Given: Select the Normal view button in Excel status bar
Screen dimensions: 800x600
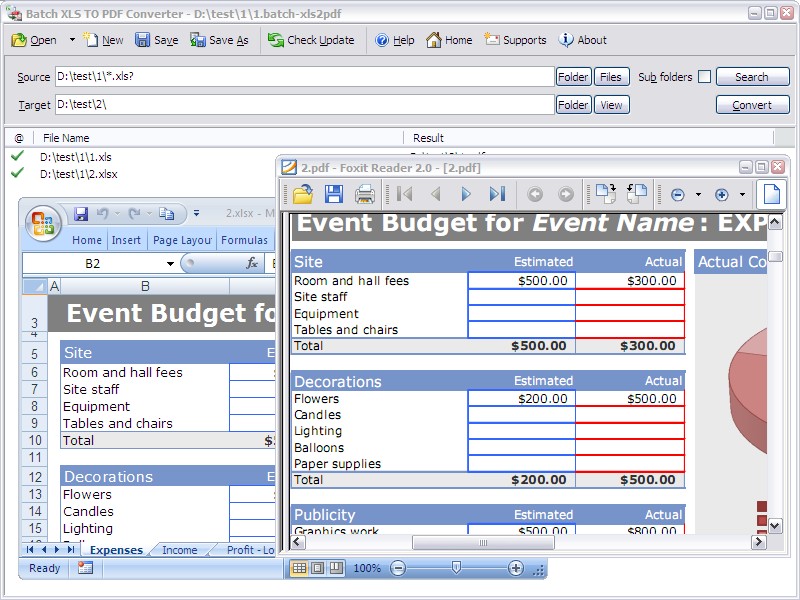Looking at the screenshot, I should 298,568.
